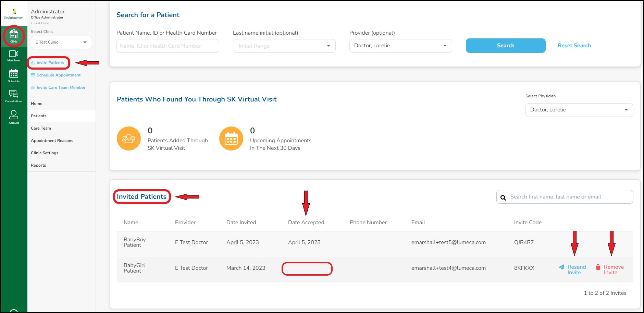644x313 pixels.
Task: Select Care Team from the side menu
Action: (x=41, y=128)
